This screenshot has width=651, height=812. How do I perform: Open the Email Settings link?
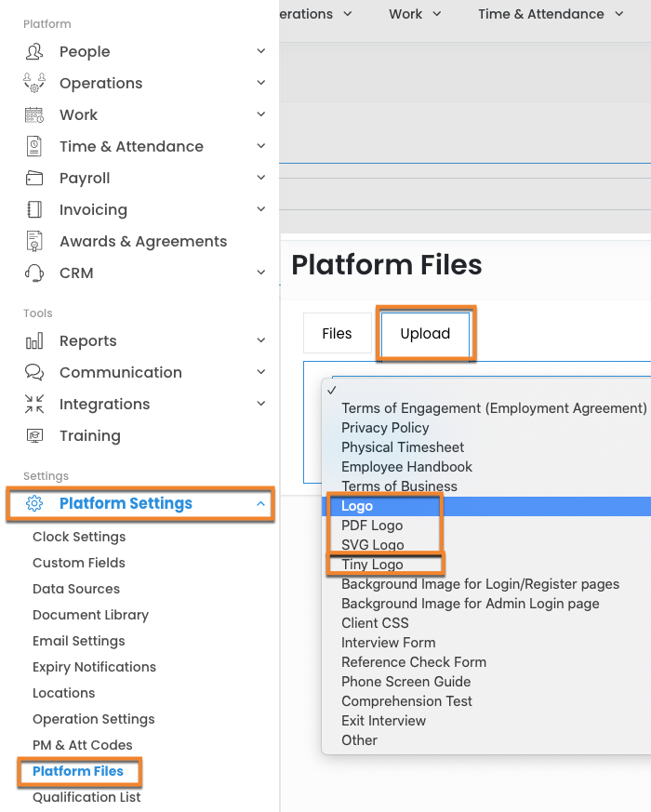coord(78,641)
